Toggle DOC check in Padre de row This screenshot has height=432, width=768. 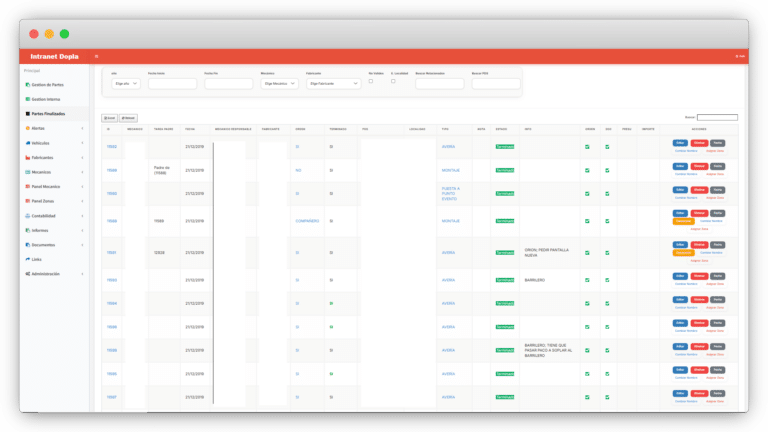[x=607, y=170]
